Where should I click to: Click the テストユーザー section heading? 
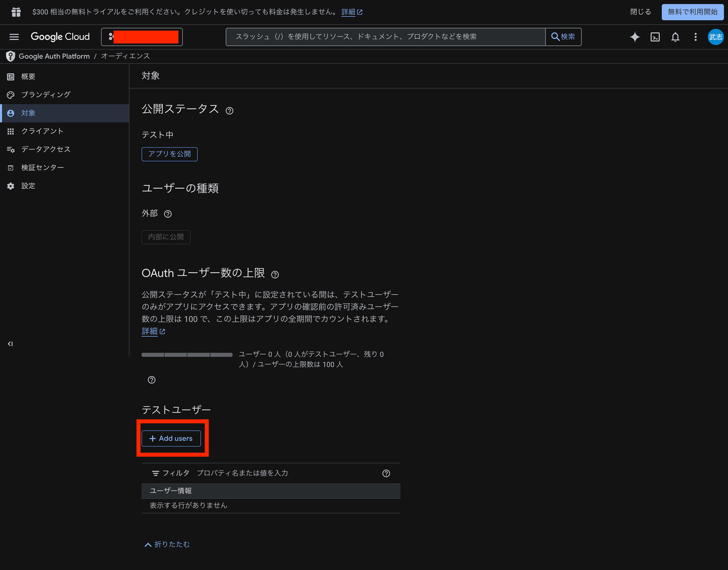coord(176,410)
